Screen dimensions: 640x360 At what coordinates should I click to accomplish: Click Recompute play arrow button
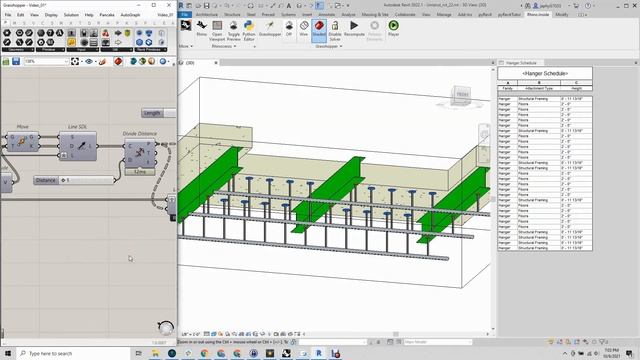pos(354,29)
